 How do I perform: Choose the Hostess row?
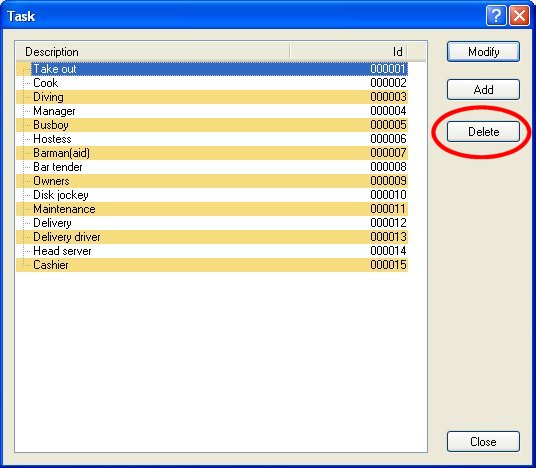(212, 139)
